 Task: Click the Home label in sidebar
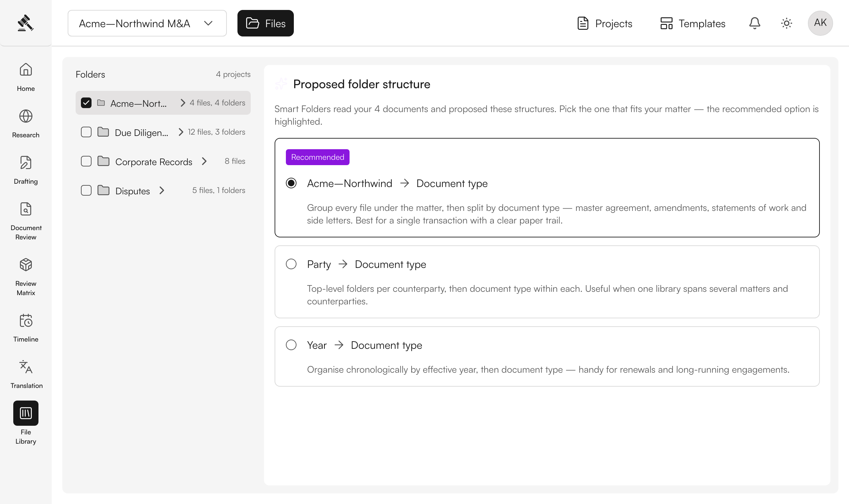coord(26,88)
